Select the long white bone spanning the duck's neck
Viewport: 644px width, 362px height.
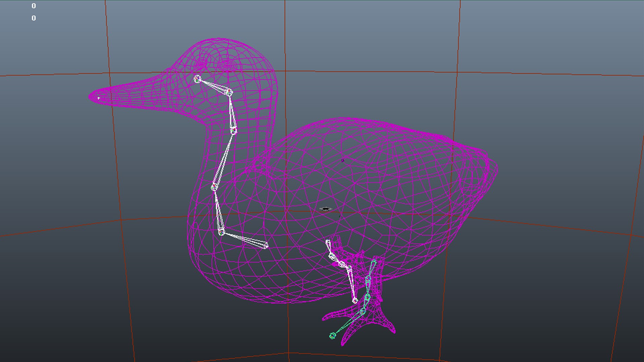coord(224,159)
